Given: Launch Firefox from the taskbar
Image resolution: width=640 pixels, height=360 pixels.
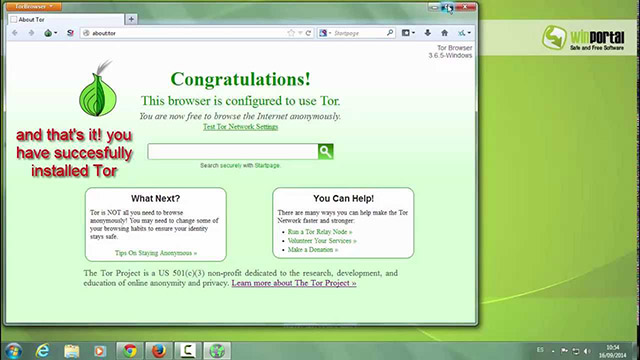Looking at the screenshot, I should point(159,351).
